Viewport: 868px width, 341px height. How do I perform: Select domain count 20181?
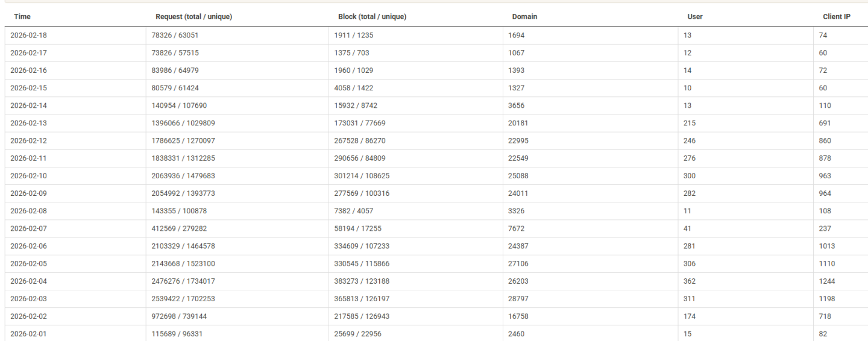518,123
